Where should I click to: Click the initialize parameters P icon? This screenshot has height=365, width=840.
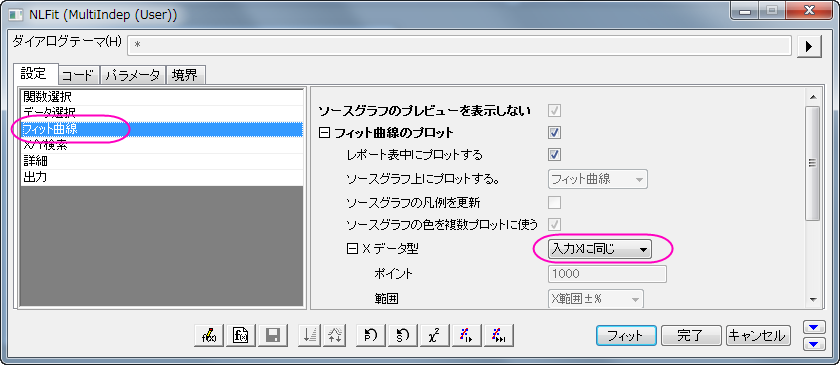click(x=370, y=336)
